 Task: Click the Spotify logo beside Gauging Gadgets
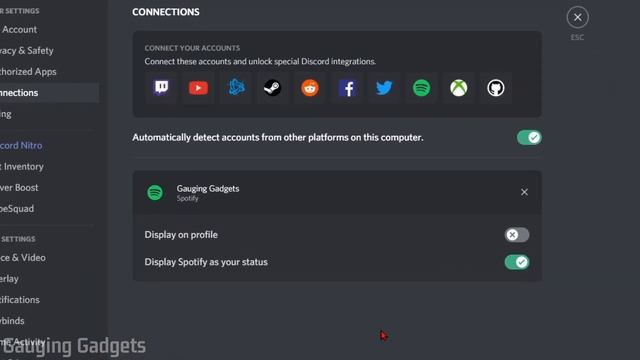click(155, 192)
